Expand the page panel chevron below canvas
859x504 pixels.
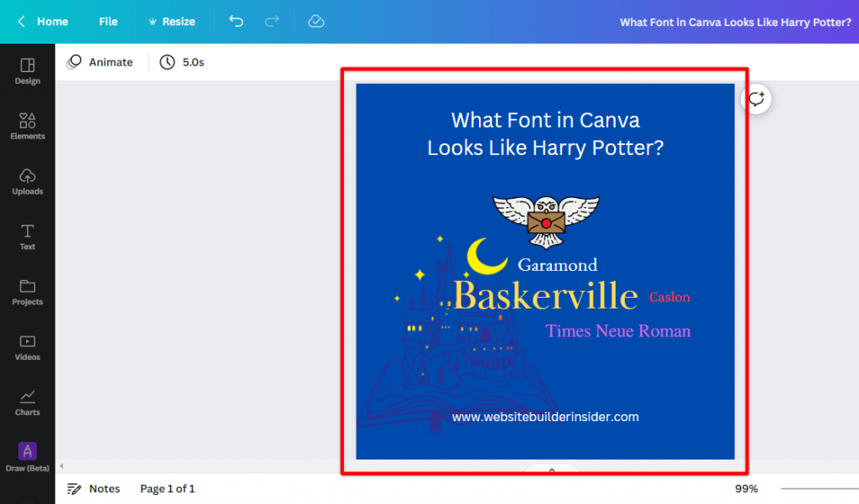(552, 470)
